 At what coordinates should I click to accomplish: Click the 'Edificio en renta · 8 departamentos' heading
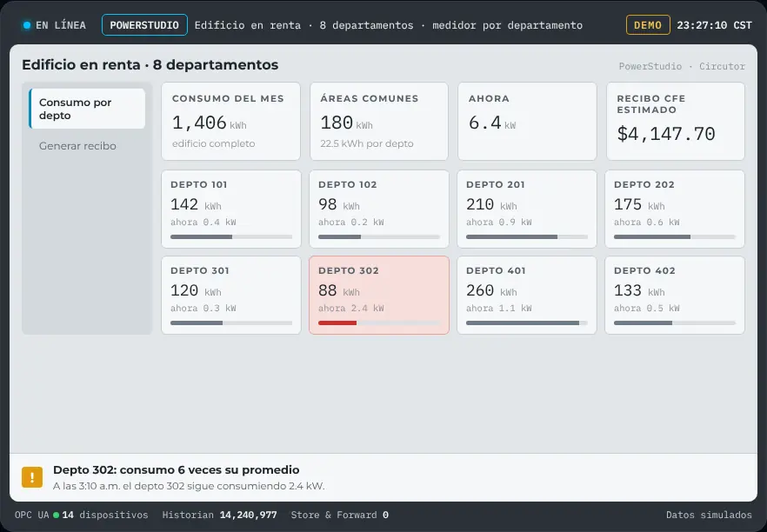tap(150, 64)
